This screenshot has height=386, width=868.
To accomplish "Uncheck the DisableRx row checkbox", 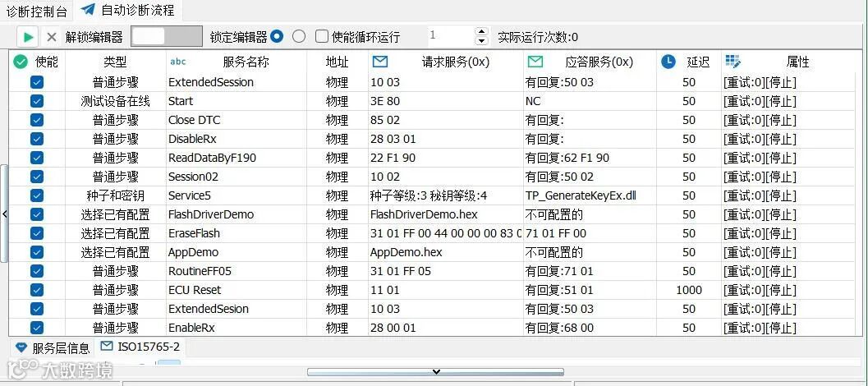I will click(37, 139).
